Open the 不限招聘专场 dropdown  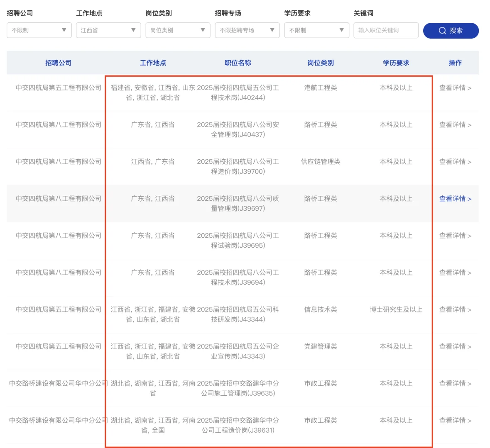(x=247, y=30)
